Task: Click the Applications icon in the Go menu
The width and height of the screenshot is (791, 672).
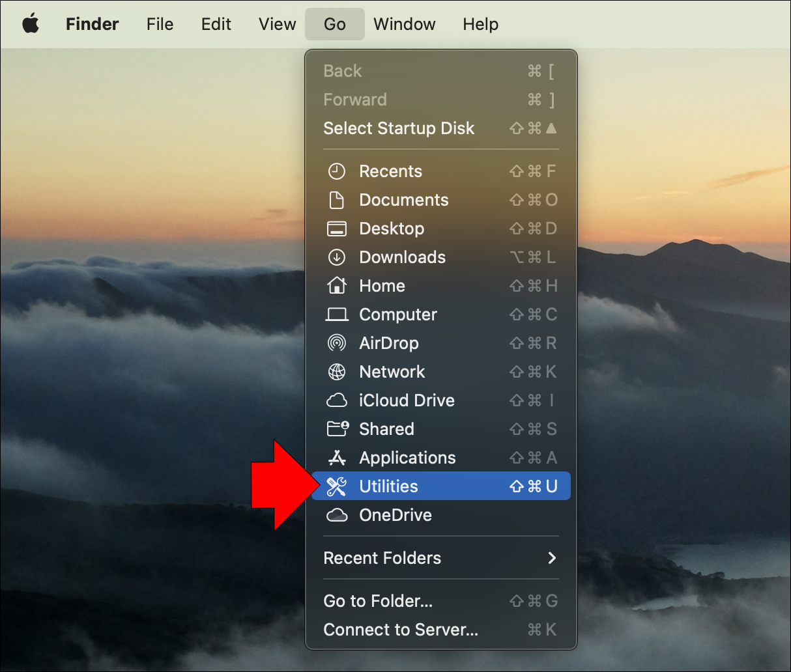Action: (336, 458)
